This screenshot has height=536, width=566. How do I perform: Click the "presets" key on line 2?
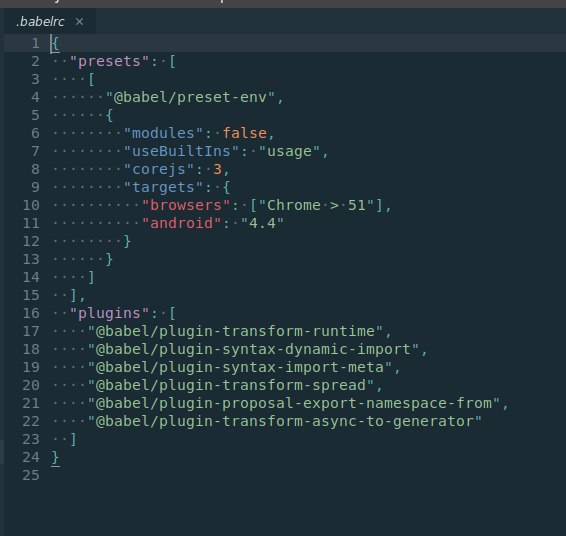(x=109, y=61)
